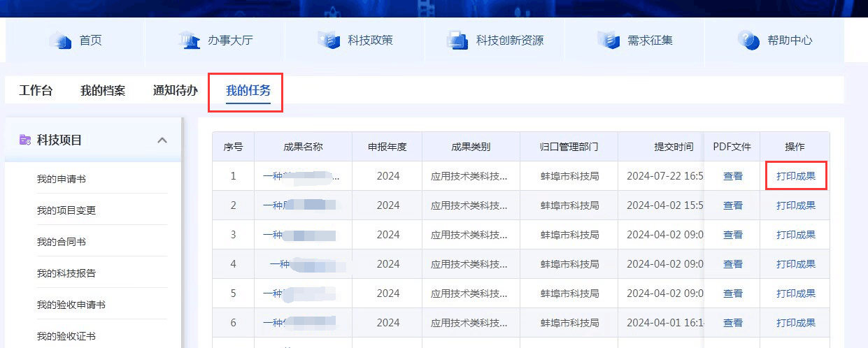Select the 我的任务 tab
The image size is (868, 348).
click(x=248, y=90)
